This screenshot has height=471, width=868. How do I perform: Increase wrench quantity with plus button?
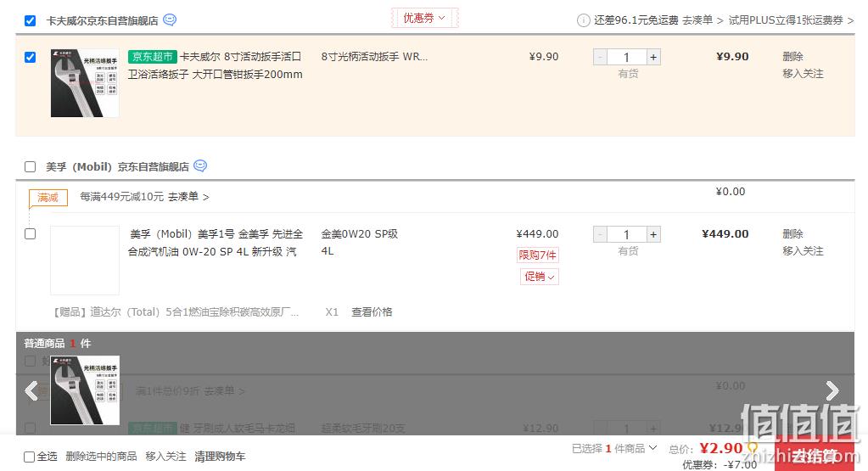coord(653,57)
